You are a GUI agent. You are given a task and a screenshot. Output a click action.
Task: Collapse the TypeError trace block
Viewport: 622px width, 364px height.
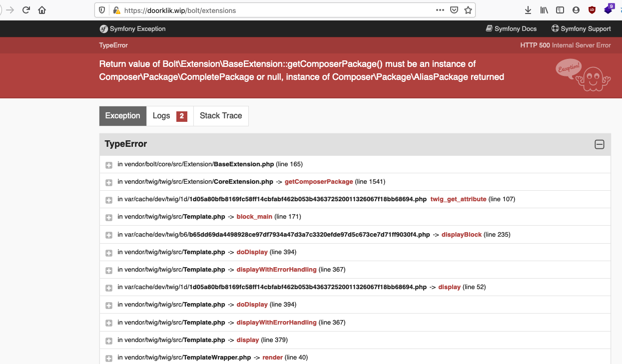600,144
